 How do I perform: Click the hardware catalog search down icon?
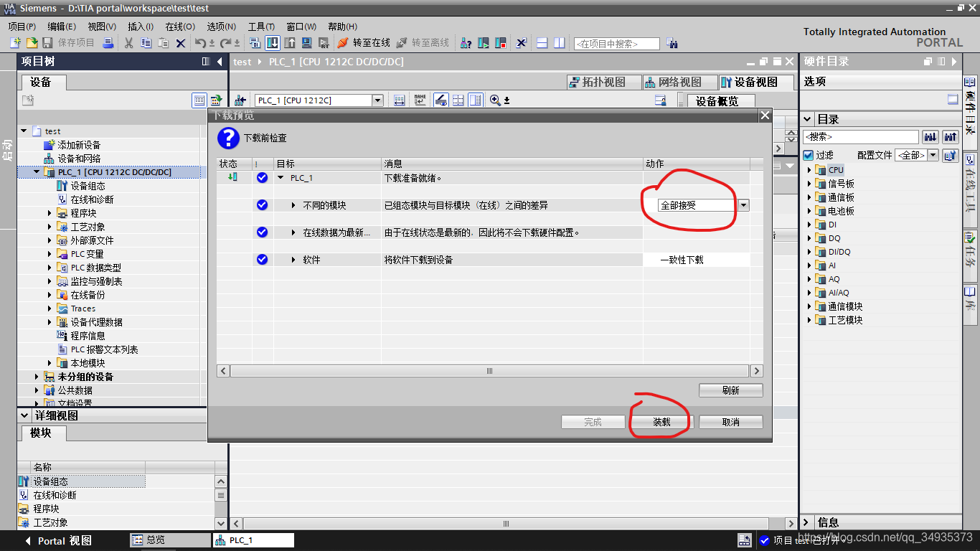(930, 136)
